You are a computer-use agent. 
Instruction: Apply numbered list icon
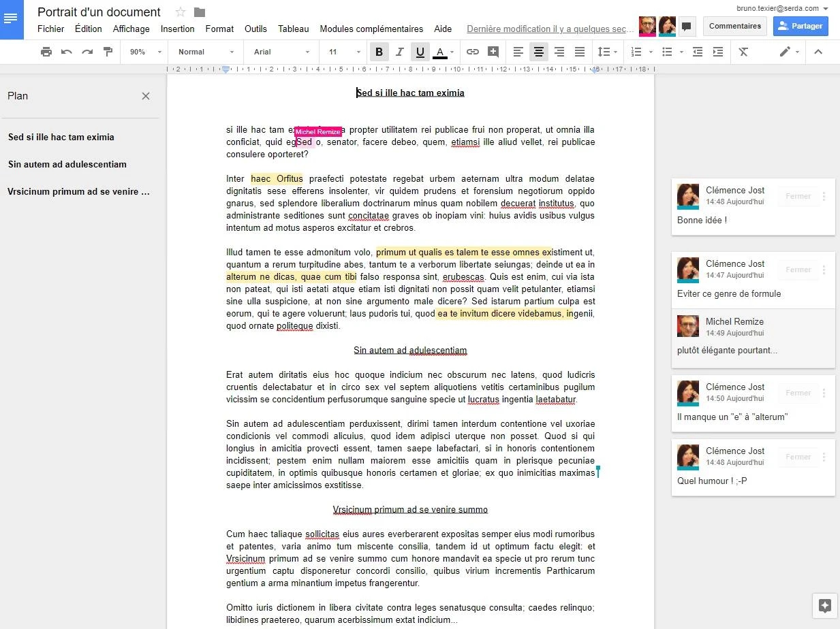636,52
